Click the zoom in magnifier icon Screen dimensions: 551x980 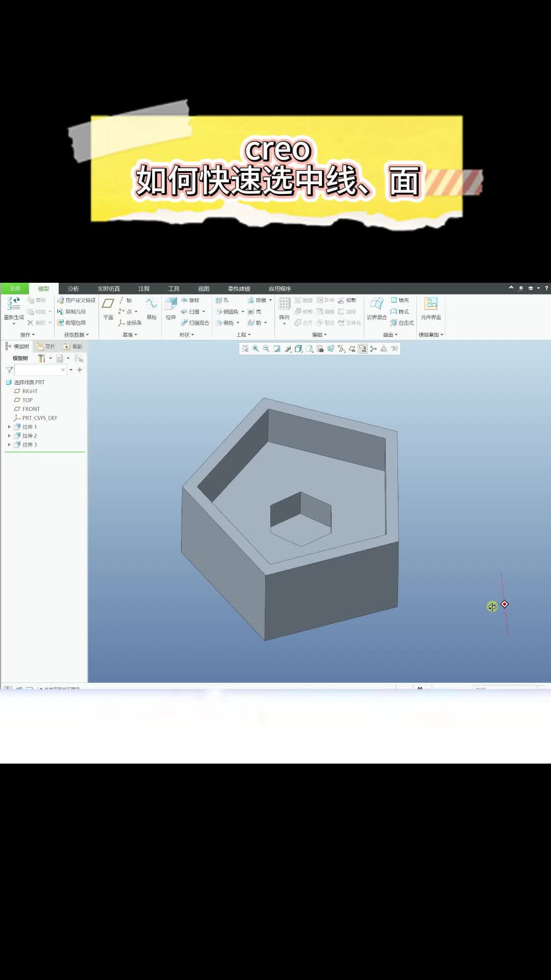[256, 349]
